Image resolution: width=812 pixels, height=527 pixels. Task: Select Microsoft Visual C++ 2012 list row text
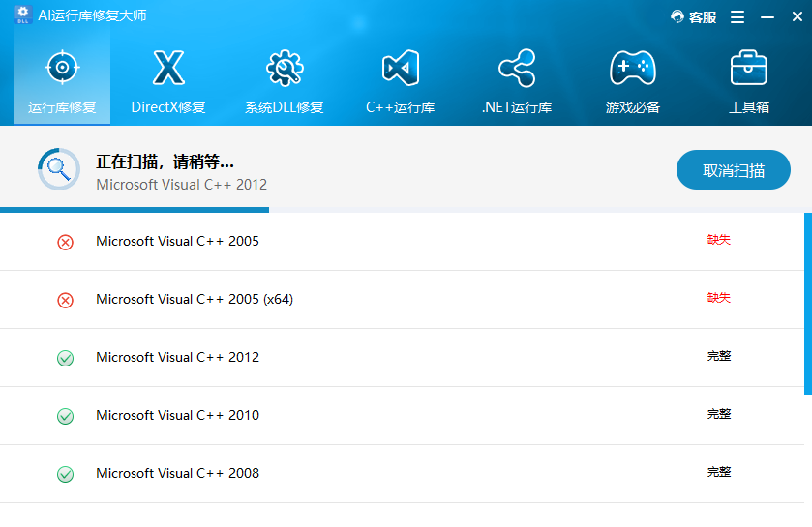coord(178,357)
